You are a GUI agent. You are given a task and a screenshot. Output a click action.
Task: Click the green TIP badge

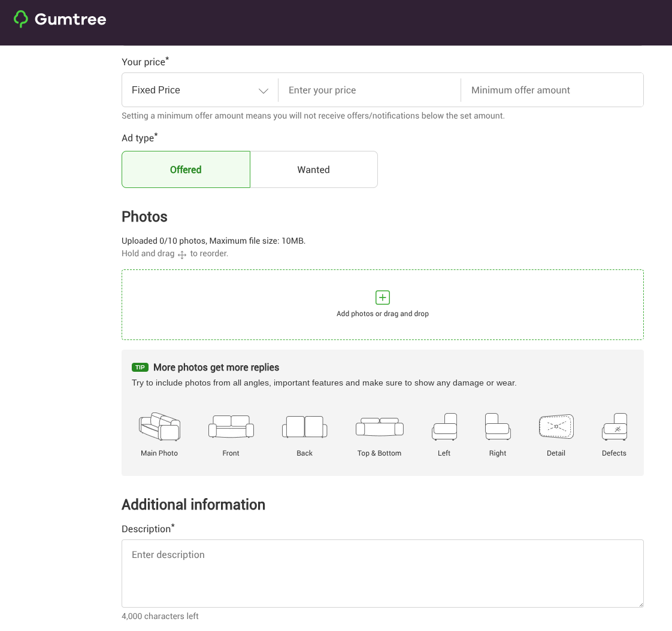(x=140, y=368)
